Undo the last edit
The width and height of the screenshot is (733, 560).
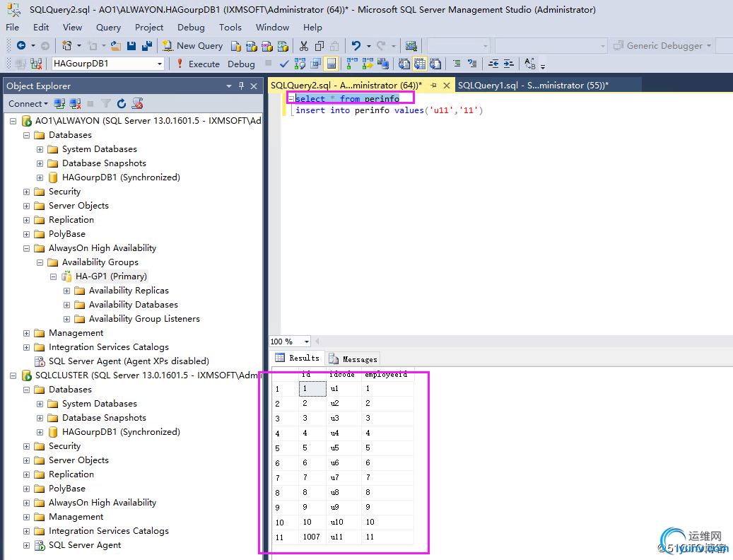(x=356, y=45)
